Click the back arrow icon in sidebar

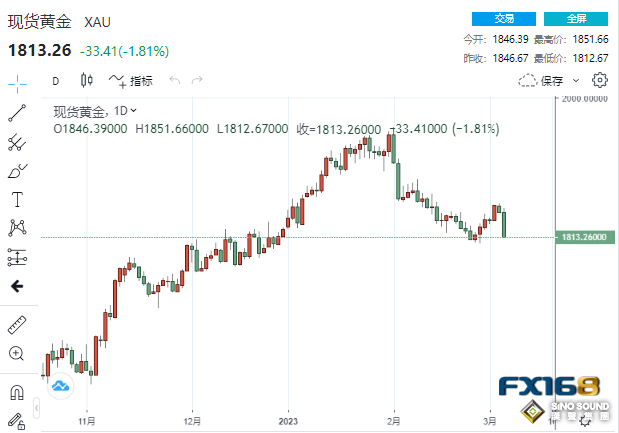(17, 286)
